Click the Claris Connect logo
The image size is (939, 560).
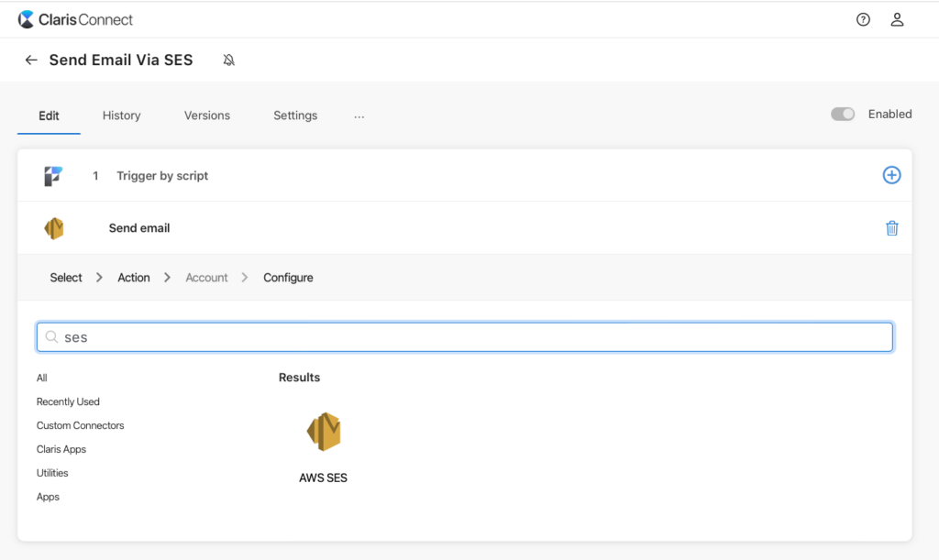75,20
